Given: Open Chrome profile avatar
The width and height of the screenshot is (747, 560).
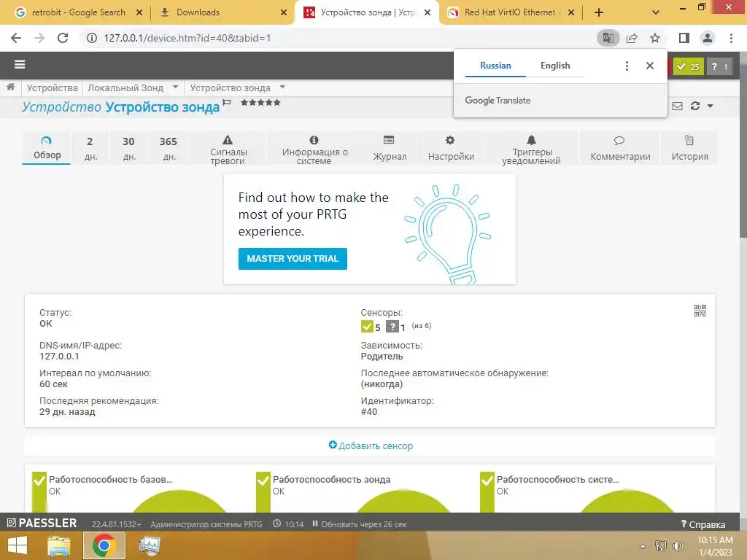Looking at the screenshot, I should pyautogui.click(x=708, y=38).
